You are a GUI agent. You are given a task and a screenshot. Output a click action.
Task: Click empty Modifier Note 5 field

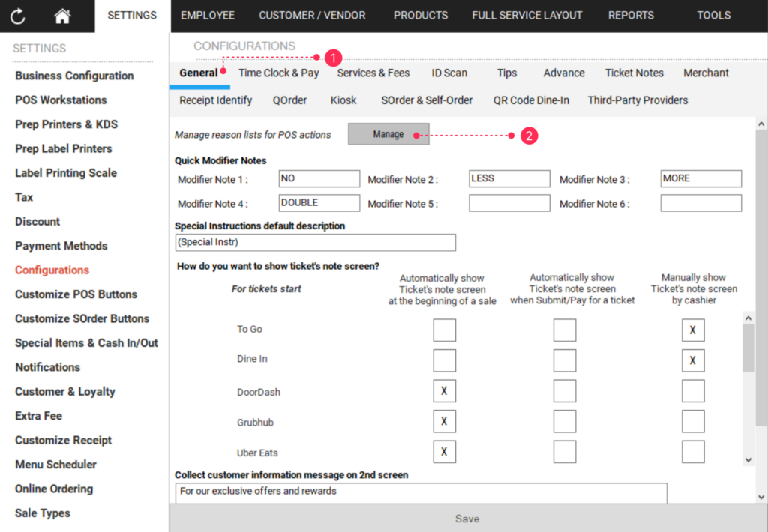[509, 203]
